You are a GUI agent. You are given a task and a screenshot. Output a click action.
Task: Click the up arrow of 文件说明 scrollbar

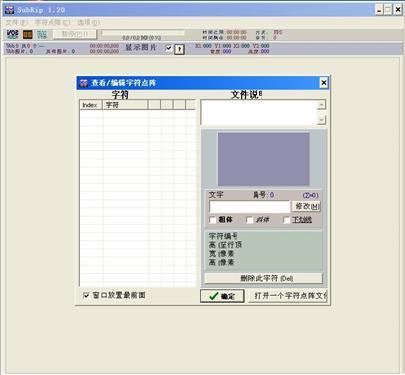click(321, 105)
